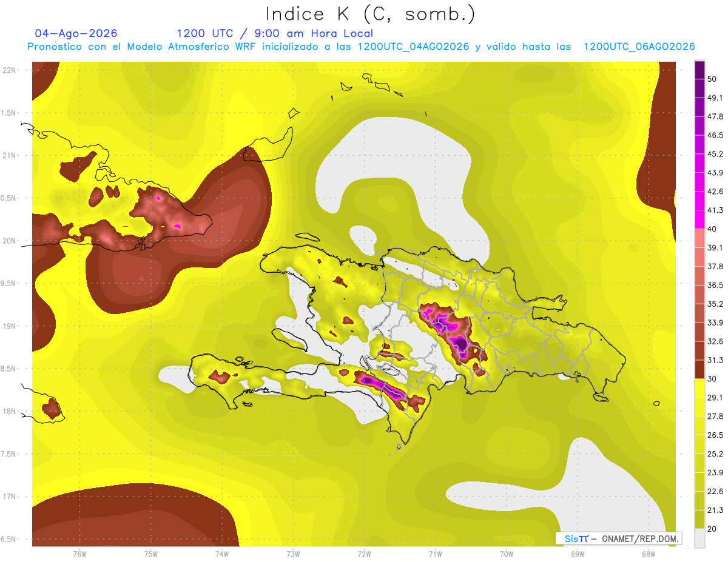728x562 pixels.
Task: Click the "21.3" color bar value
Action: [715, 510]
